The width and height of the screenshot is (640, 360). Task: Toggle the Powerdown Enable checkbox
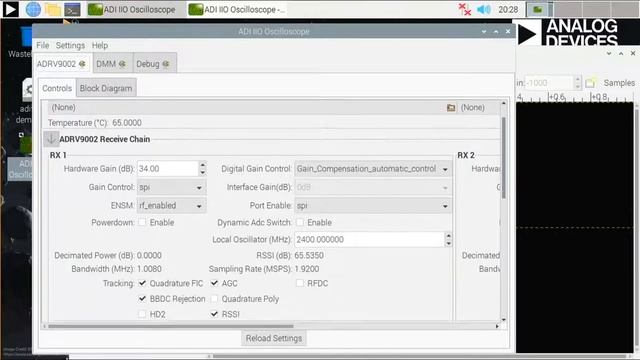pos(142,222)
